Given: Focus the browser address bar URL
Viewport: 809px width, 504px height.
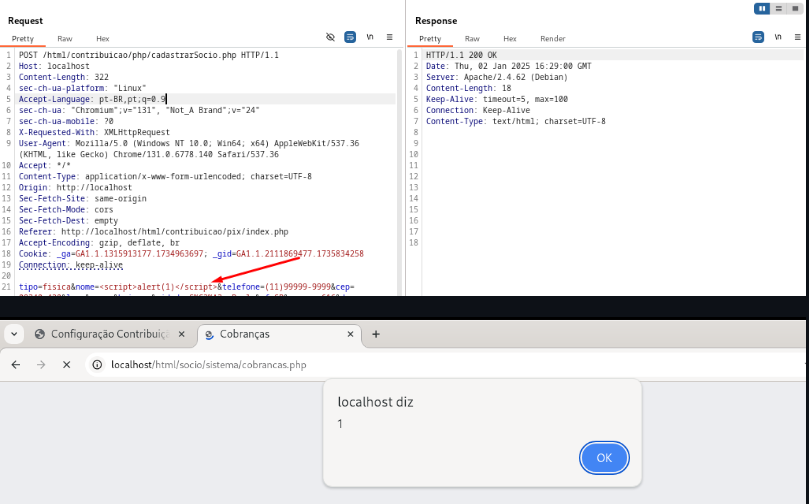Looking at the screenshot, I should point(209,365).
